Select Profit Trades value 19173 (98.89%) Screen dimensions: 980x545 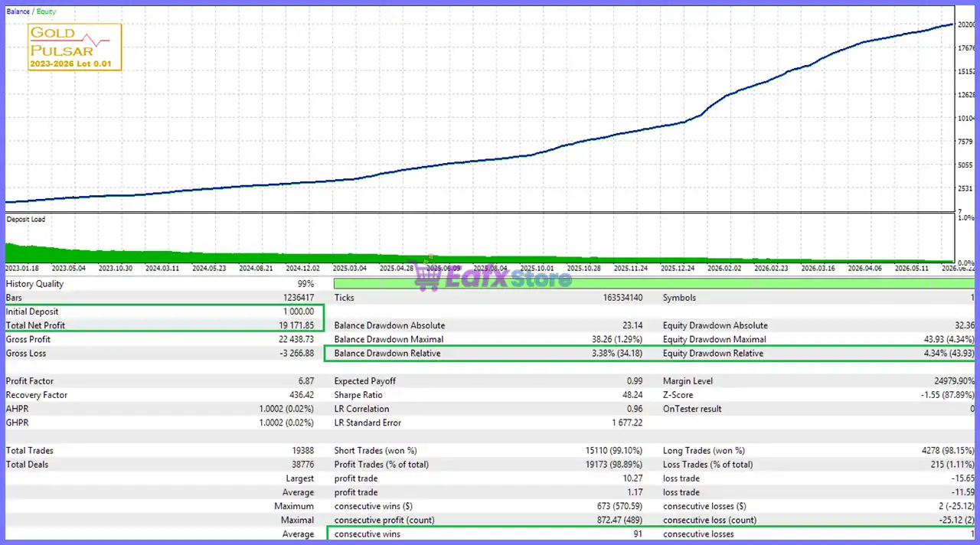614,465
